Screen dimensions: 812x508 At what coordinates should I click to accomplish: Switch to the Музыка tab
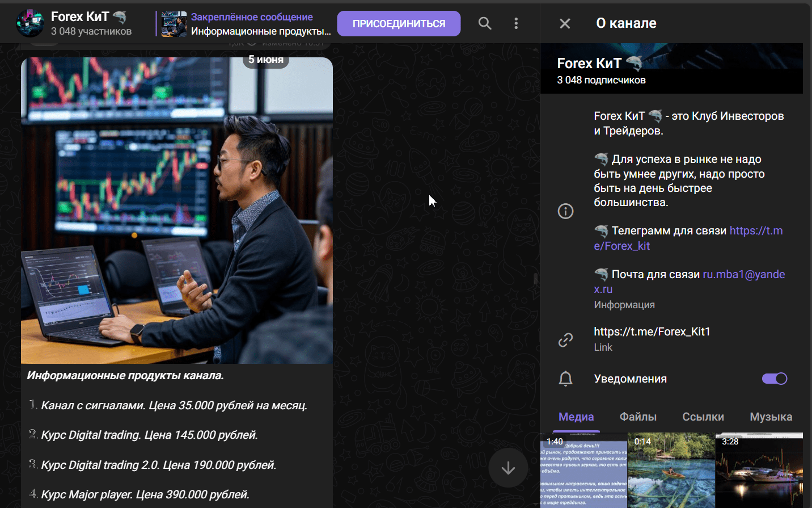[771, 417]
